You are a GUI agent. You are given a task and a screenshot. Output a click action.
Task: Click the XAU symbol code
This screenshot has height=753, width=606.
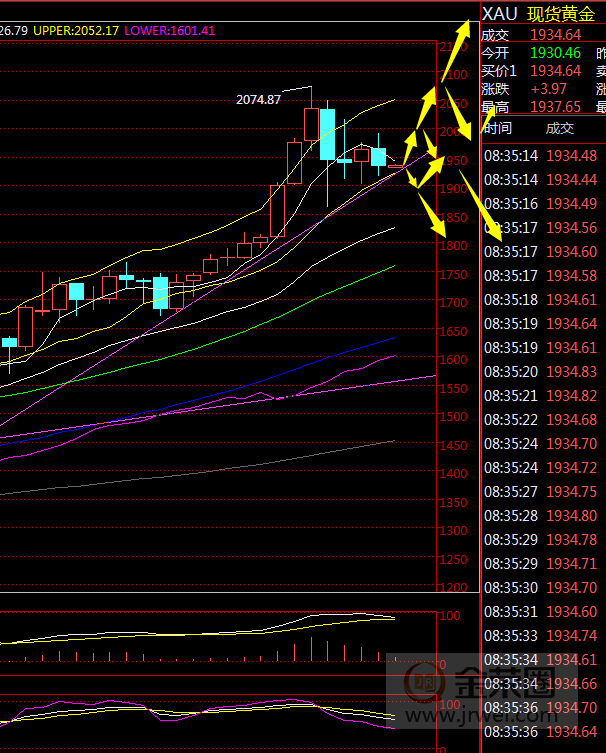pyautogui.click(x=501, y=14)
